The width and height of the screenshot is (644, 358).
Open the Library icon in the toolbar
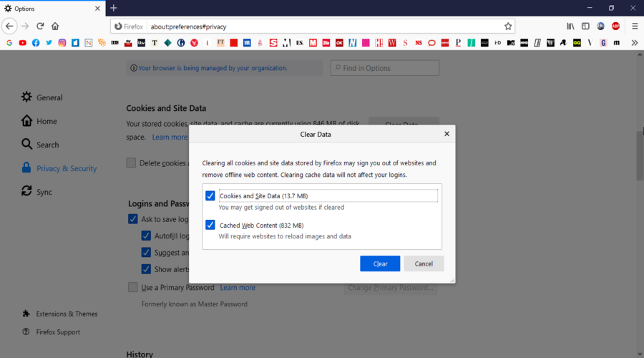coord(570,26)
